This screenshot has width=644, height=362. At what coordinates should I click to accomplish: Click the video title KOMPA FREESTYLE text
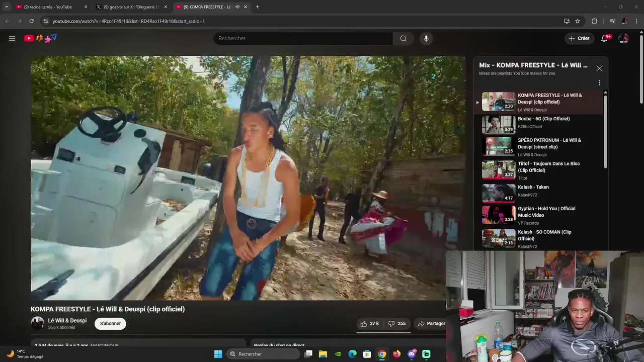108,309
